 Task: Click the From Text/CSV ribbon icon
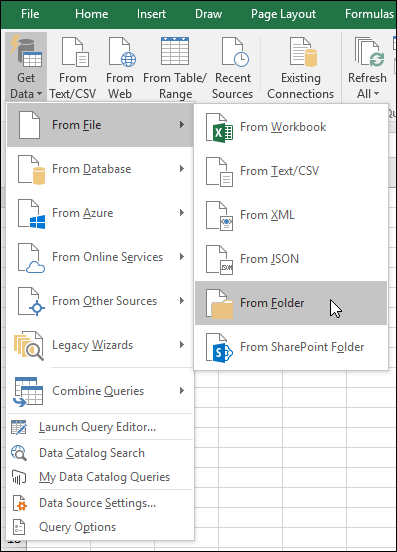tap(75, 52)
